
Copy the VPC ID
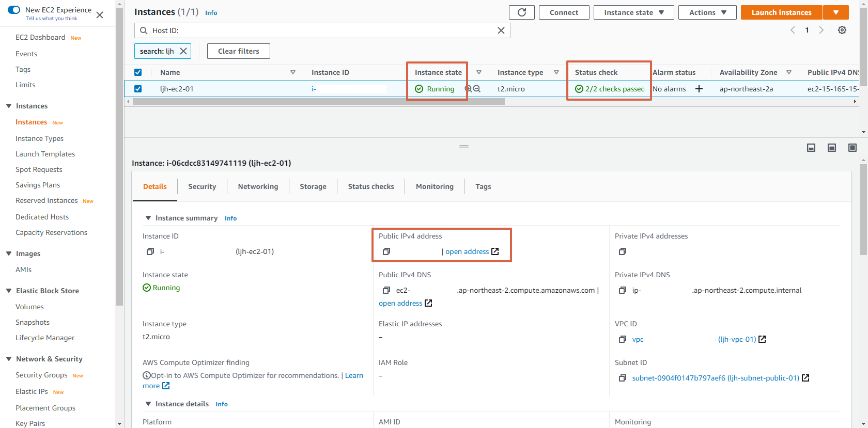623,339
